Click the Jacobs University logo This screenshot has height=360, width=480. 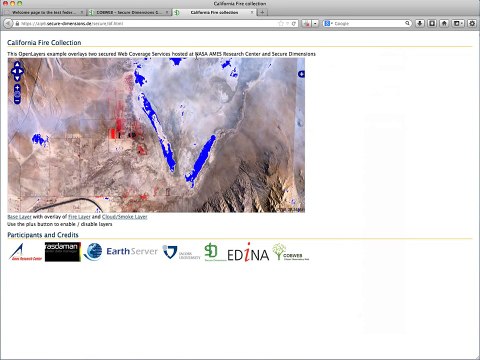[x=181, y=252]
